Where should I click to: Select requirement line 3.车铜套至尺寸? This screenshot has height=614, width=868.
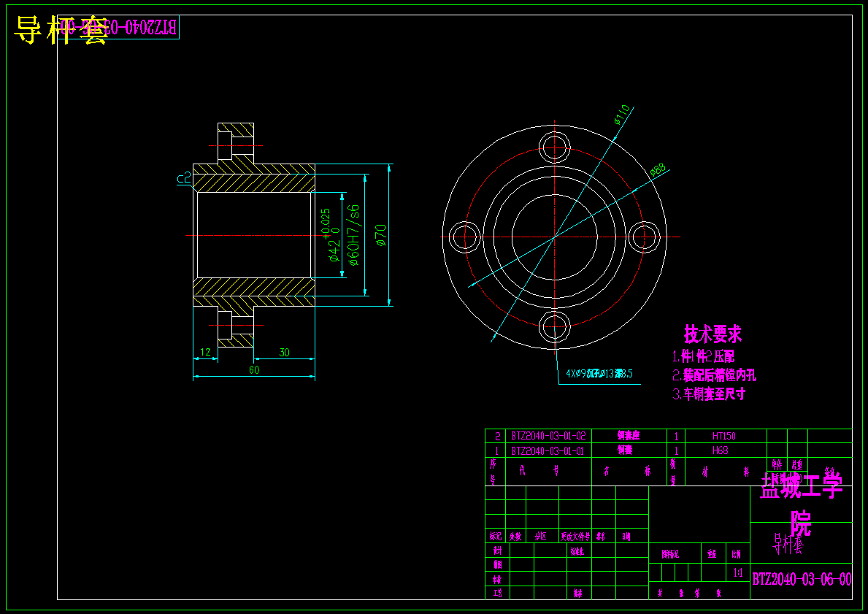709,394
